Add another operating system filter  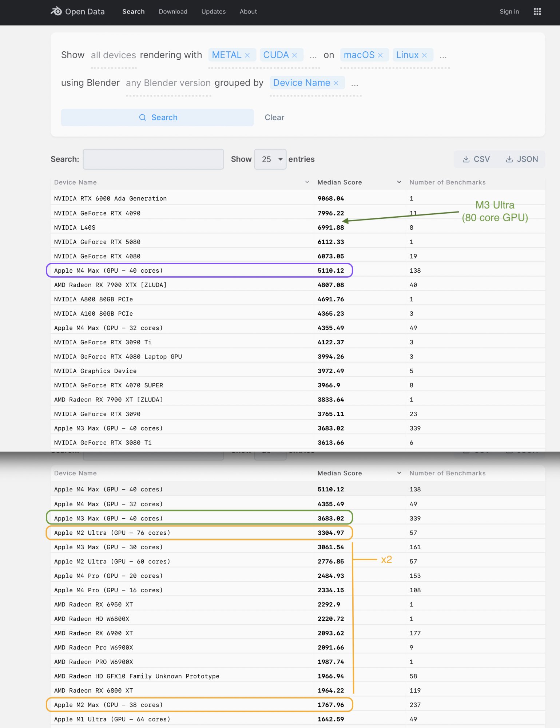pos(443,56)
